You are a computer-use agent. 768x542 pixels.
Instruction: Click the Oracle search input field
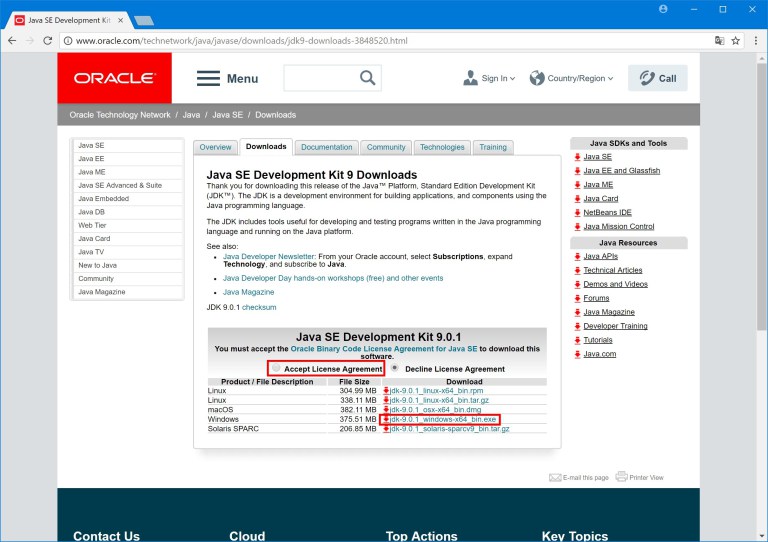[x=318, y=78]
